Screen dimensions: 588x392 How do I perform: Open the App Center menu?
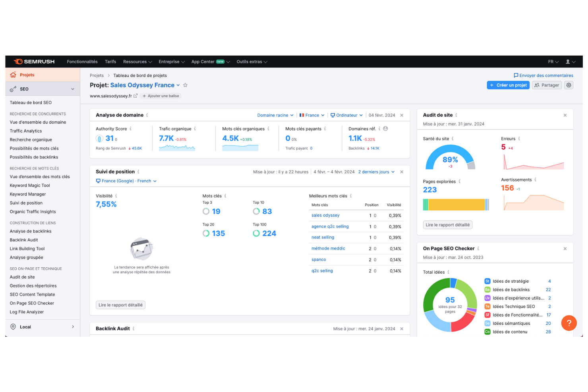click(203, 62)
